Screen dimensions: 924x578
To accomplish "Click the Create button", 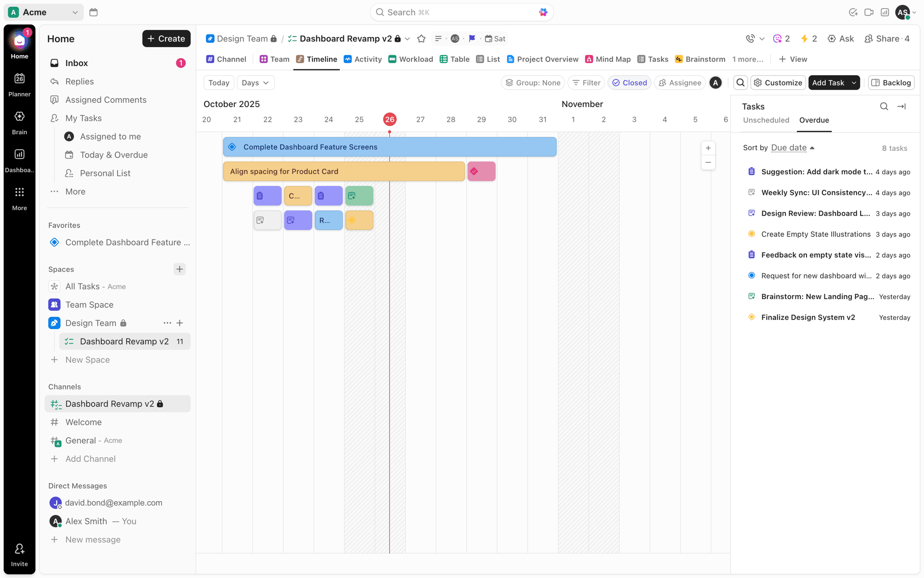I will 166,39.
